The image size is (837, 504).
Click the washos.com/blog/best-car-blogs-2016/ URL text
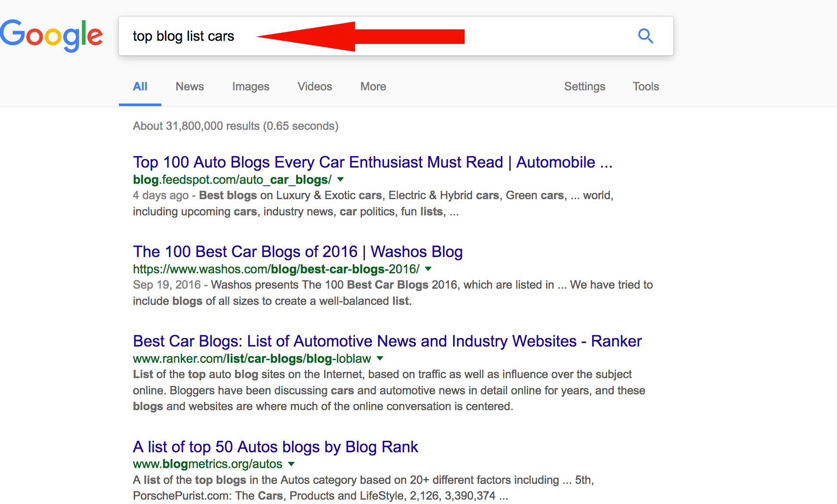point(276,269)
